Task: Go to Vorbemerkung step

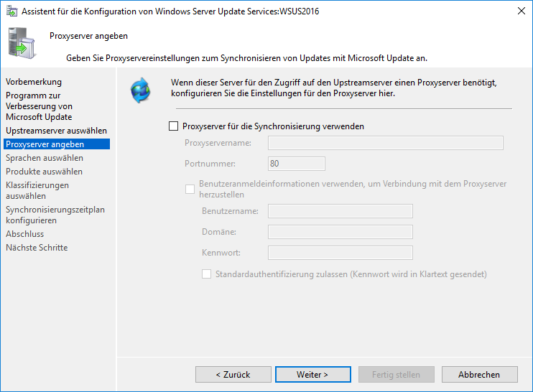Action: tap(34, 82)
